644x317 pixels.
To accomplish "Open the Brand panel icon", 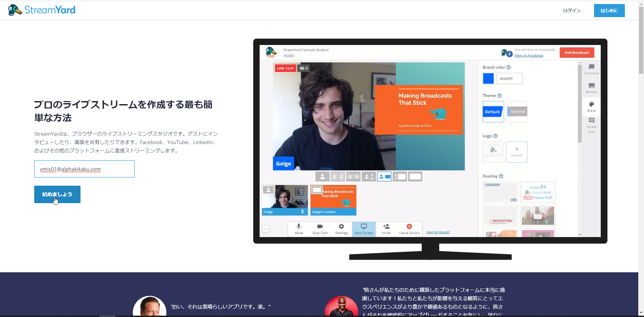I will pyautogui.click(x=591, y=106).
